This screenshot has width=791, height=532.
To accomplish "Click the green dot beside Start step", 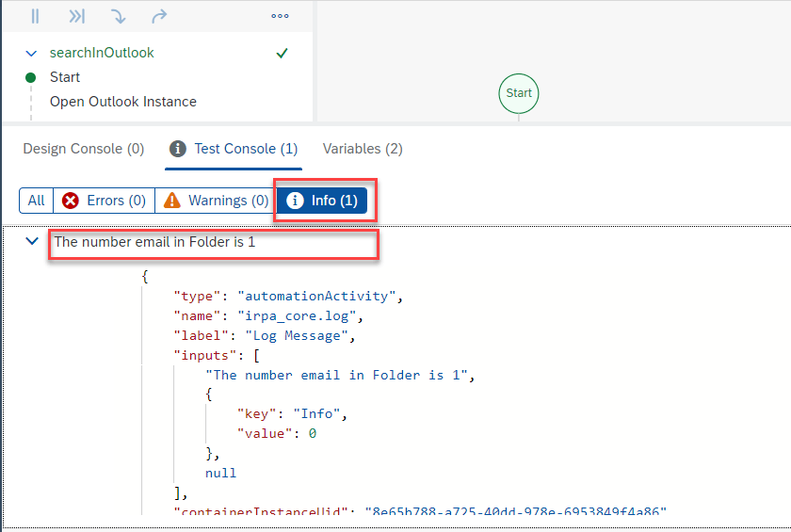I will click(x=31, y=77).
